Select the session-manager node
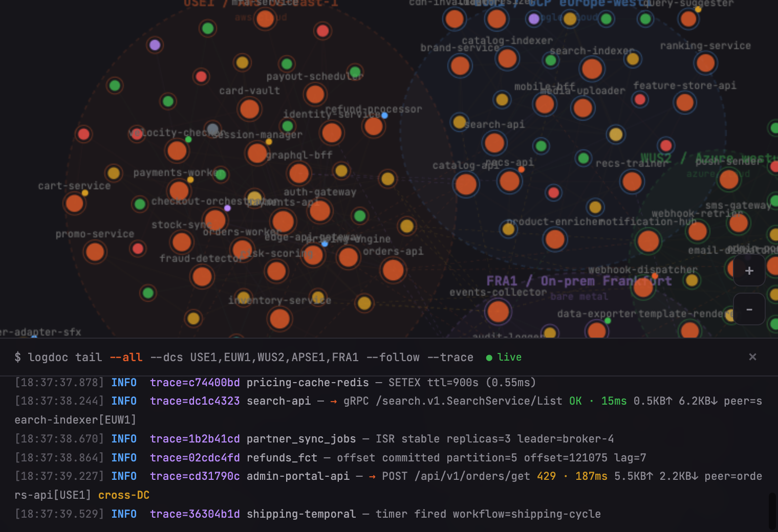This screenshot has height=532, width=778. (257, 153)
